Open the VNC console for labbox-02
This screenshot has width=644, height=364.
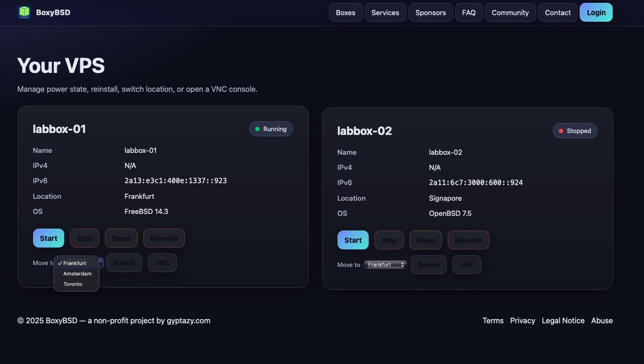click(x=466, y=265)
